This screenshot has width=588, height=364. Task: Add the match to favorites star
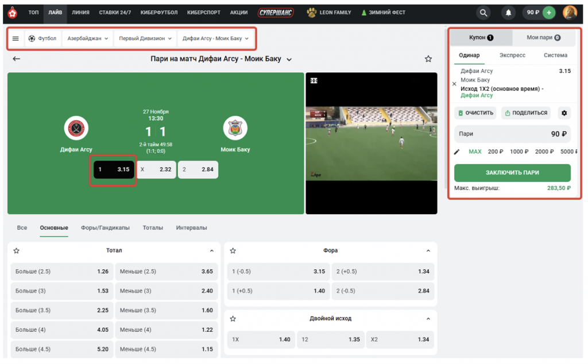coord(428,59)
